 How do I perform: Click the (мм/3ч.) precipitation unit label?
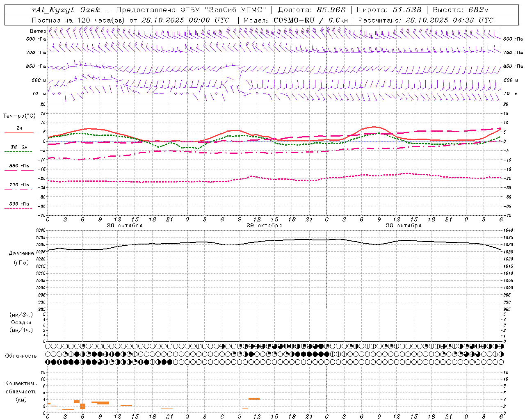pos(21,315)
